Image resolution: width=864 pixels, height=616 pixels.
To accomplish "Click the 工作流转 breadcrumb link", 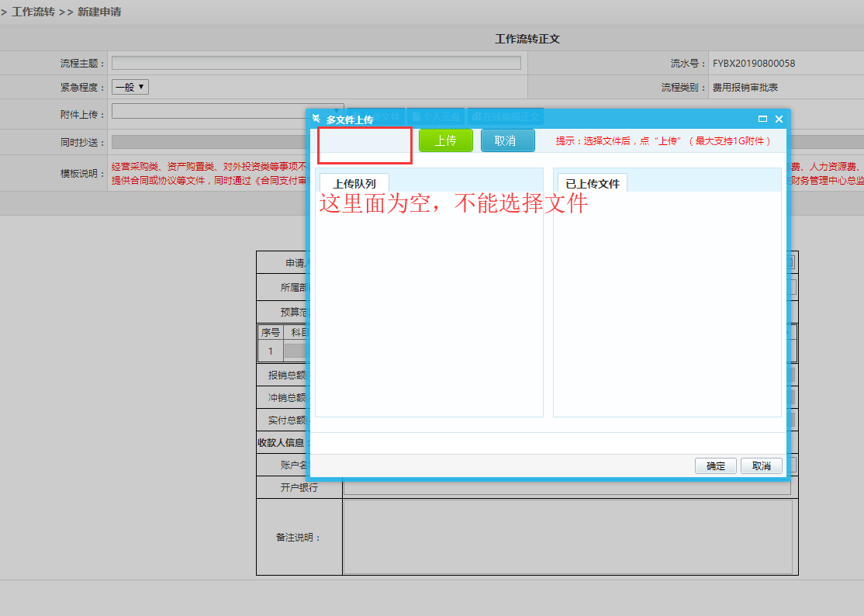I will [33, 12].
